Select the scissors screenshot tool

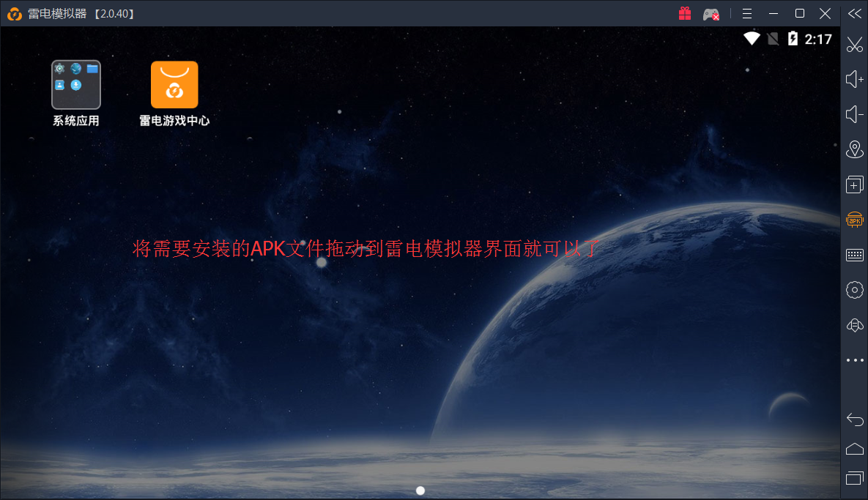tap(855, 44)
